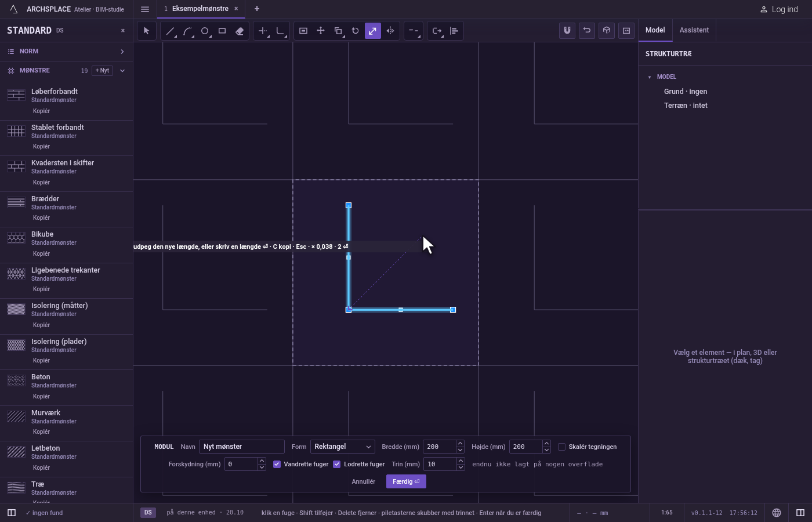Click the Forskydning (mm) input field
The width and height of the screenshot is (812, 522).
coord(241,464)
